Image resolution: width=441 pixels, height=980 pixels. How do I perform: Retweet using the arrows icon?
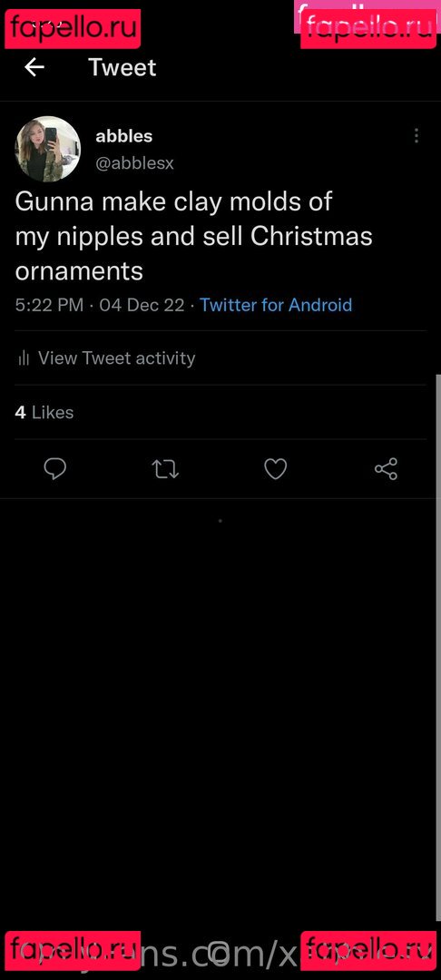[165, 469]
